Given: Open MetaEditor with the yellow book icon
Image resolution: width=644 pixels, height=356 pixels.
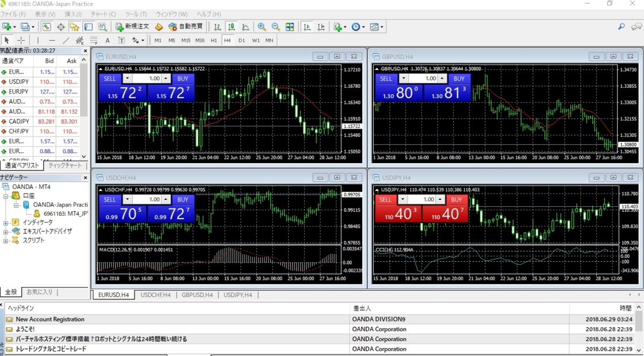Looking at the screenshot, I should pos(159,26).
